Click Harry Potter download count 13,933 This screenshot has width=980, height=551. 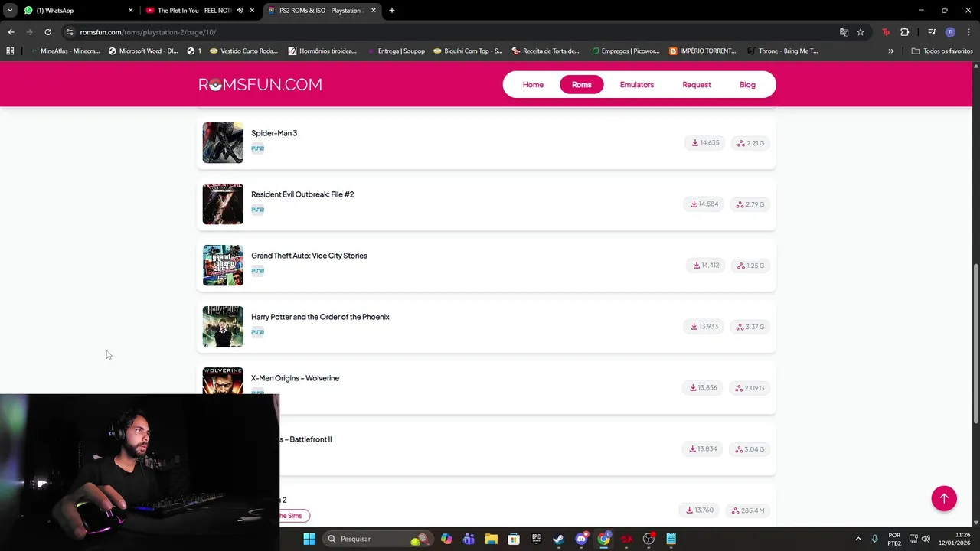point(704,327)
